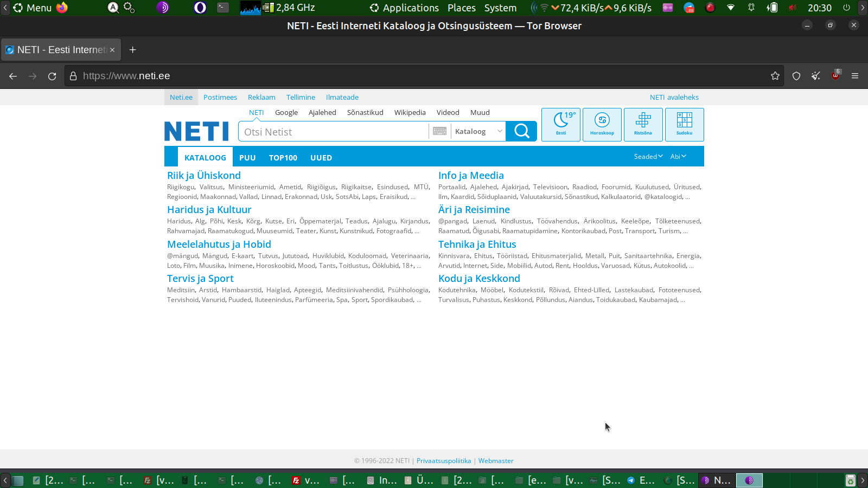Open the Meelelahutus ja Hobid category
The width and height of the screenshot is (868, 488).
(219, 245)
